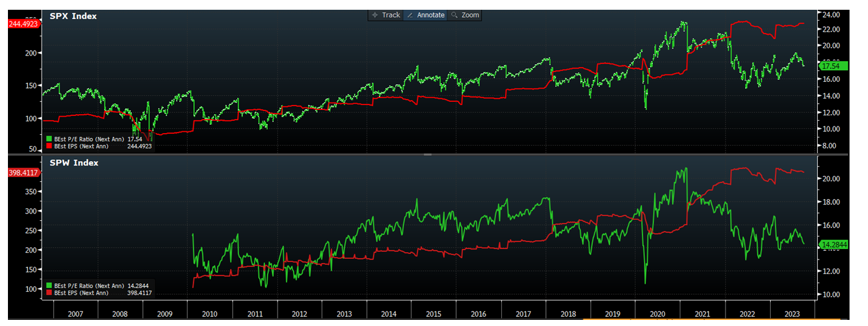Click the SPW Index panel title
Screen dimensions: 868x326
pyautogui.click(x=74, y=163)
